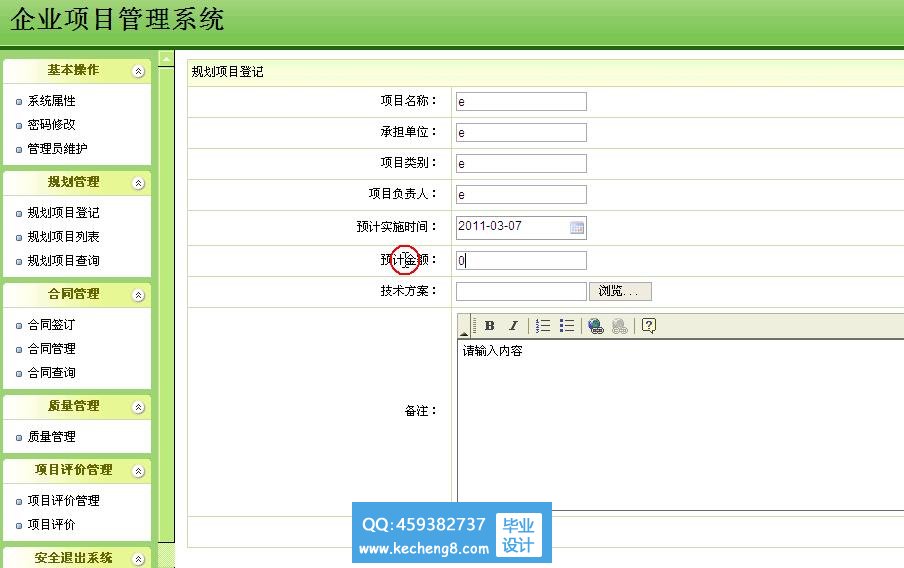Image resolution: width=904 pixels, height=568 pixels.
Task: Toggle bold in the remarks editor
Action: (x=489, y=326)
